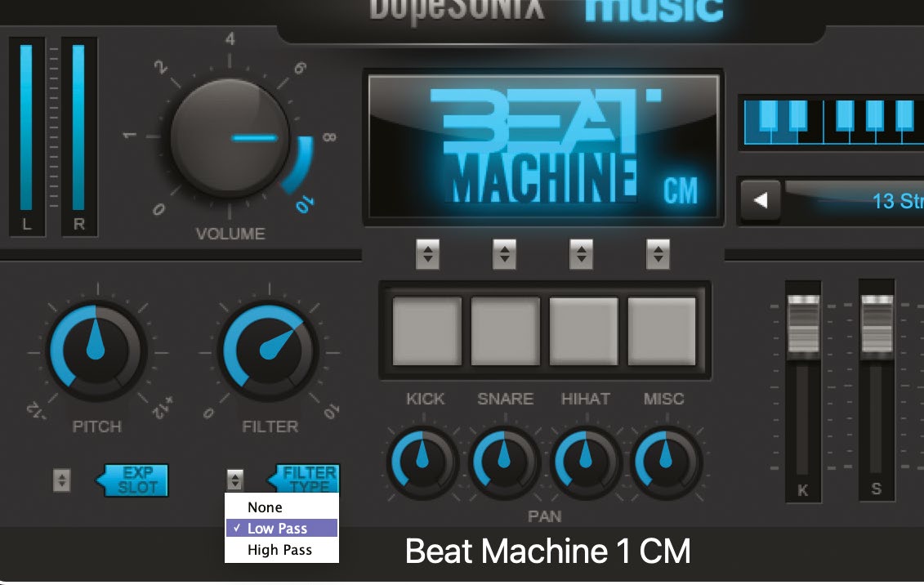Click the EXP SLOT label tag
Viewport: 924px width, 585px height.
132,480
